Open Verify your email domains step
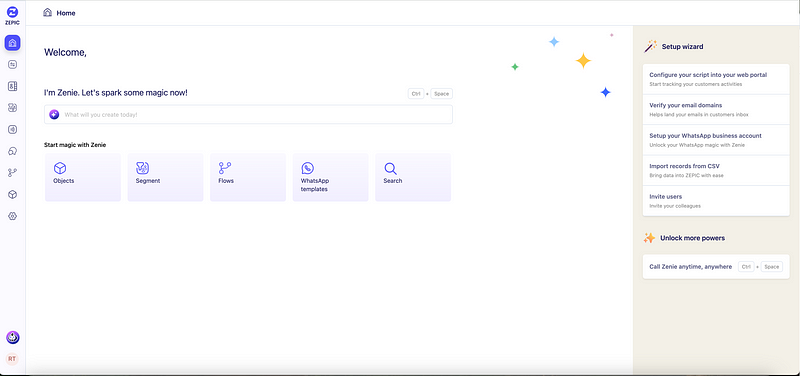800x376 pixels. tap(716, 110)
